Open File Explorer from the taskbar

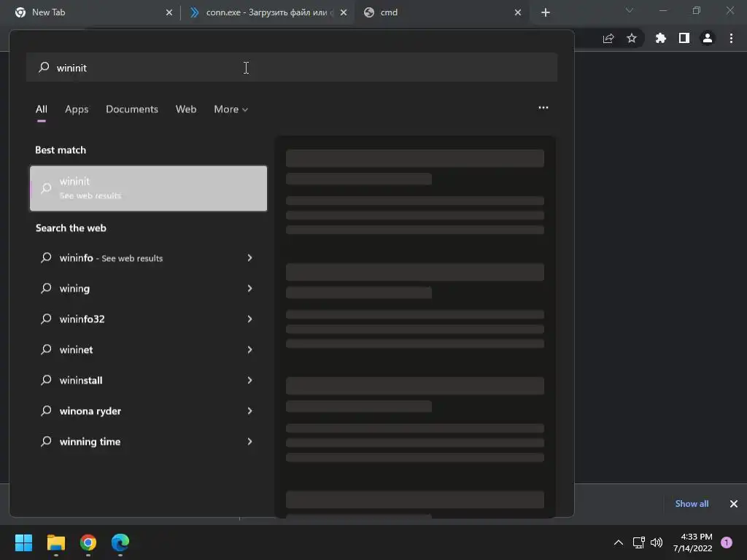pyautogui.click(x=55, y=542)
